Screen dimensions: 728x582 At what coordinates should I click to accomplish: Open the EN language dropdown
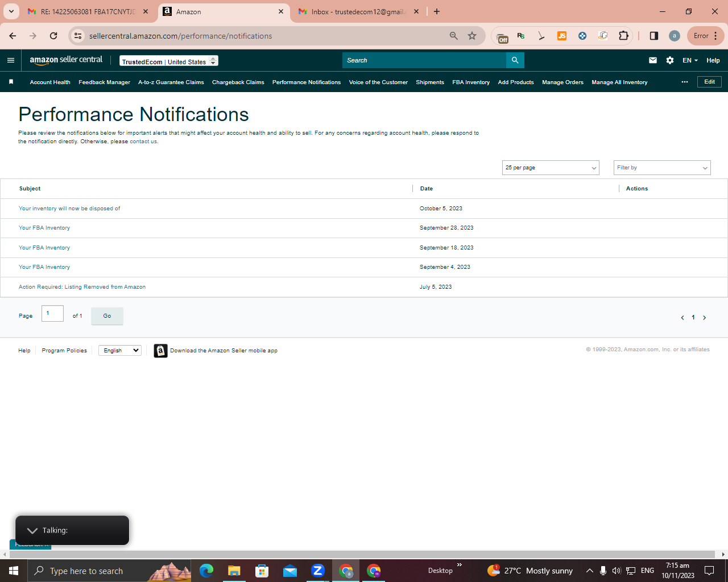690,60
